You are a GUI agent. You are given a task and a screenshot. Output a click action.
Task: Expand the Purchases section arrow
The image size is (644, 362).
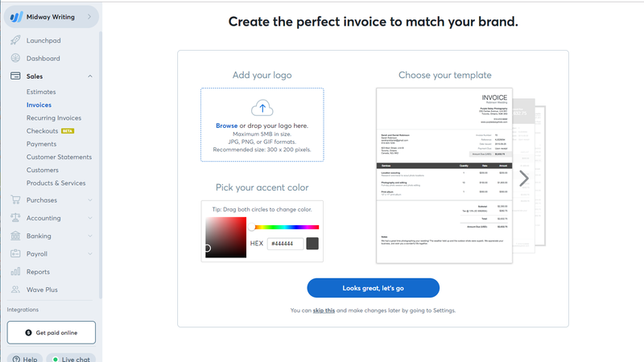click(x=90, y=200)
